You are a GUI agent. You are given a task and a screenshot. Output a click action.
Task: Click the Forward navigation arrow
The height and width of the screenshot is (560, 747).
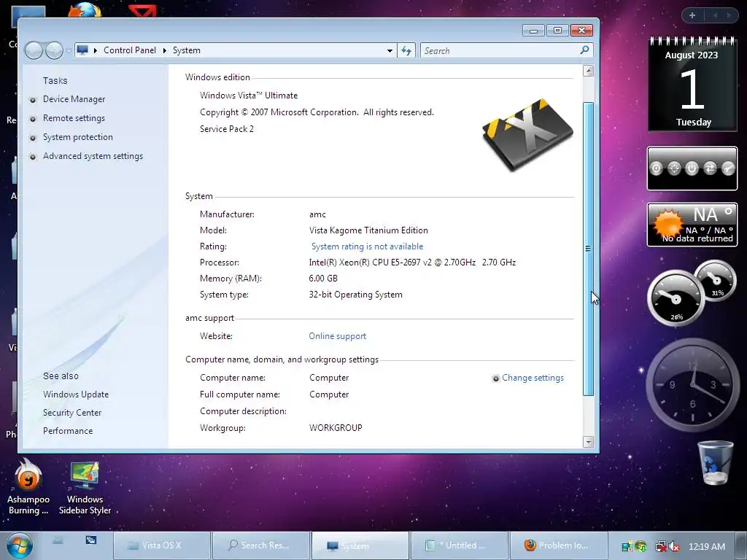coord(54,50)
